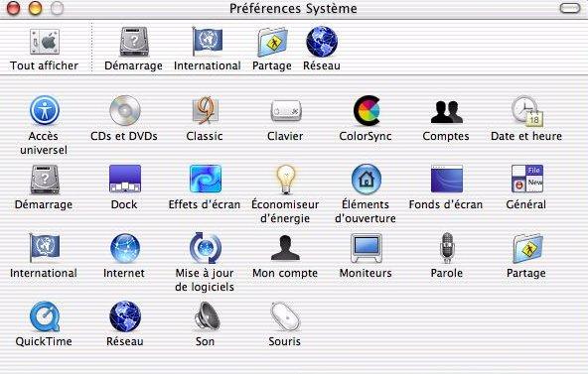Open Réseau globe icon in the grid

(125, 316)
